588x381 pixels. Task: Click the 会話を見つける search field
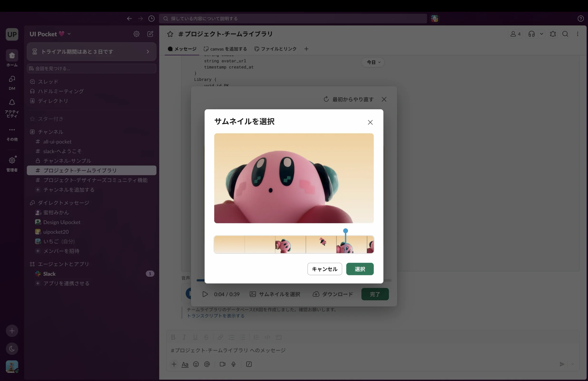(91, 69)
